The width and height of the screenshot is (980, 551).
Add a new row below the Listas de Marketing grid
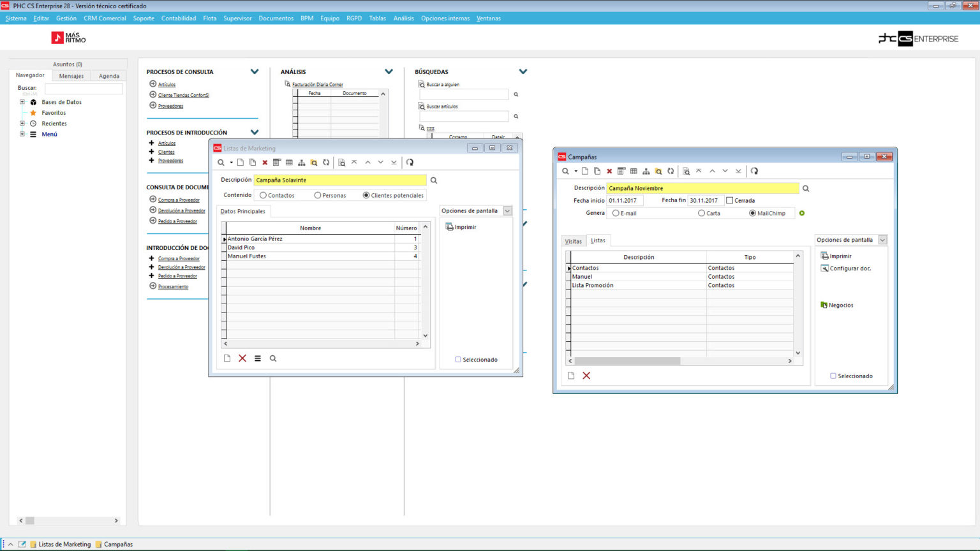pyautogui.click(x=227, y=358)
